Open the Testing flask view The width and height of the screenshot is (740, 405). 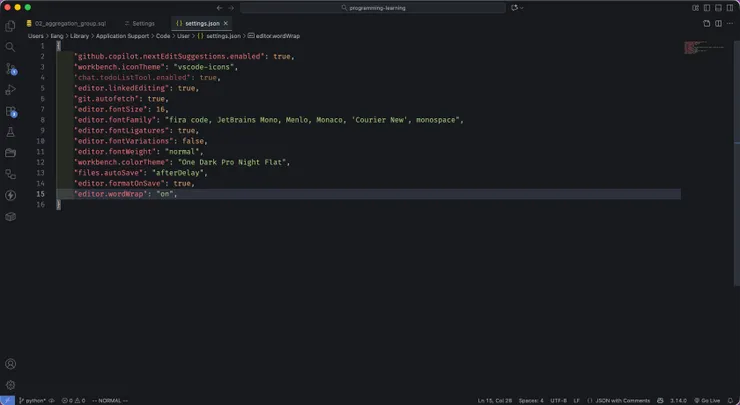[x=10, y=132]
